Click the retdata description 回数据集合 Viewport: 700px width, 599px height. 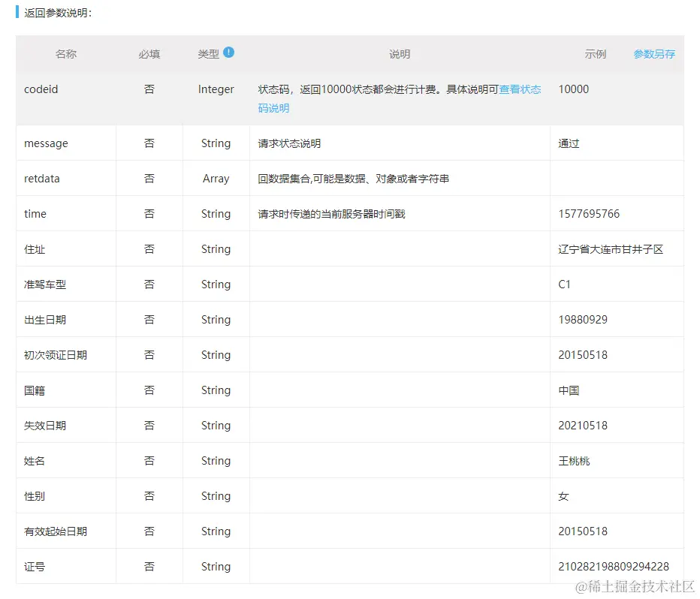click(354, 179)
